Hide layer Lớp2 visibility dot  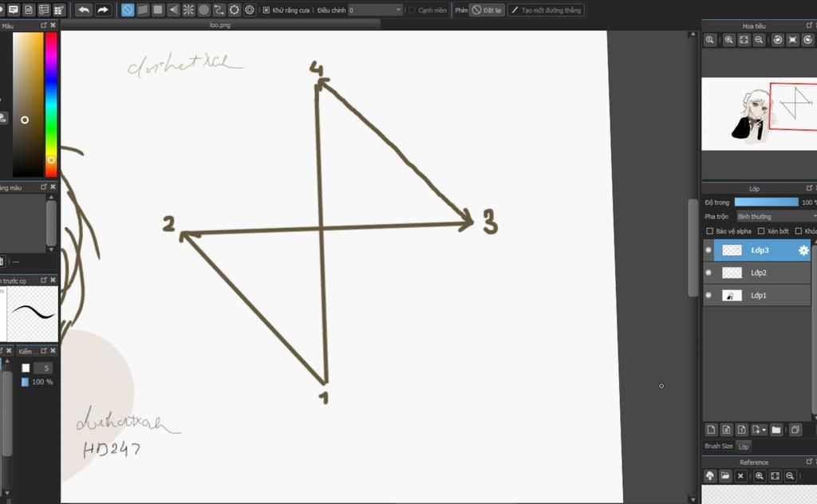(708, 272)
